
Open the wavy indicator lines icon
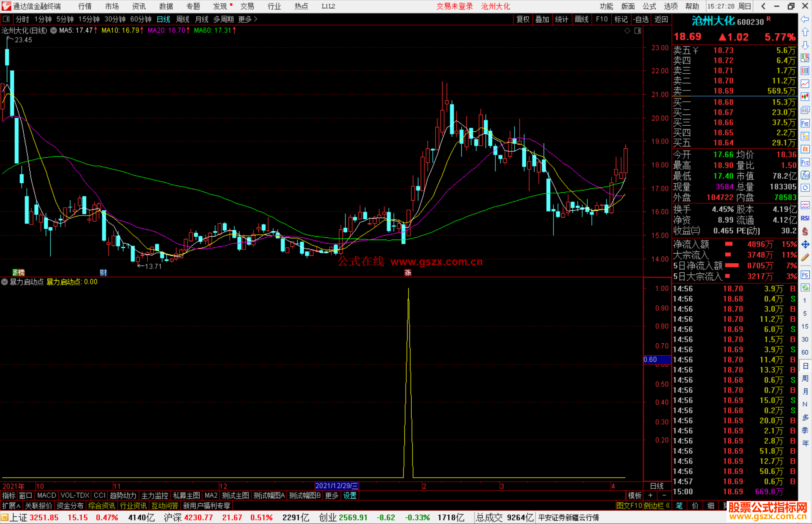coord(805,205)
